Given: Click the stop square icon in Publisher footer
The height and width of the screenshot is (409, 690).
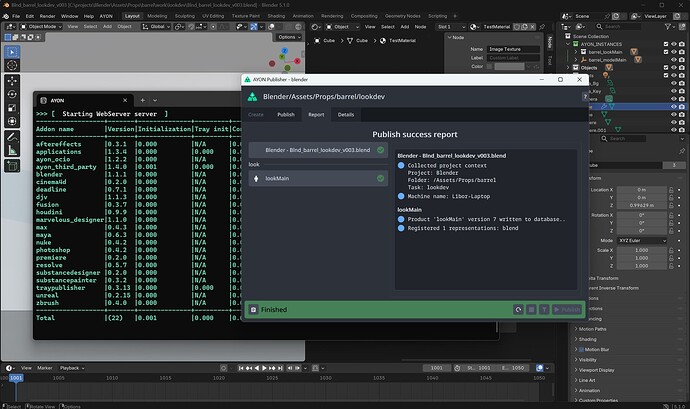Looking at the screenshot, I should (531, 310).
